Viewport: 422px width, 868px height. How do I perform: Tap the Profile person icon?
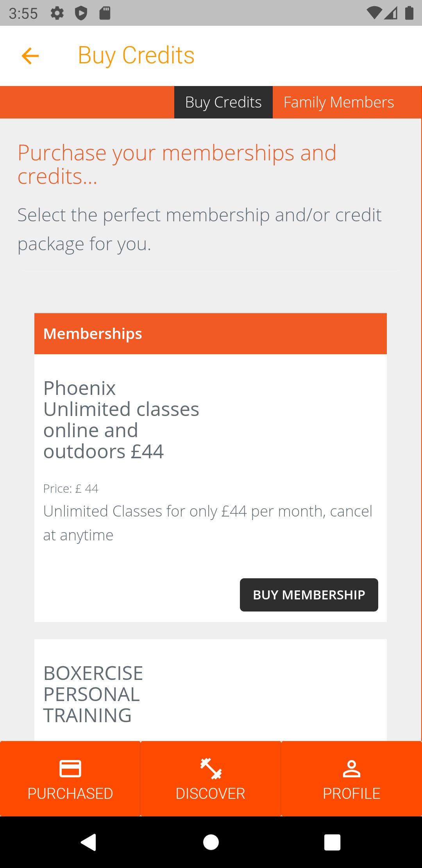351,768
